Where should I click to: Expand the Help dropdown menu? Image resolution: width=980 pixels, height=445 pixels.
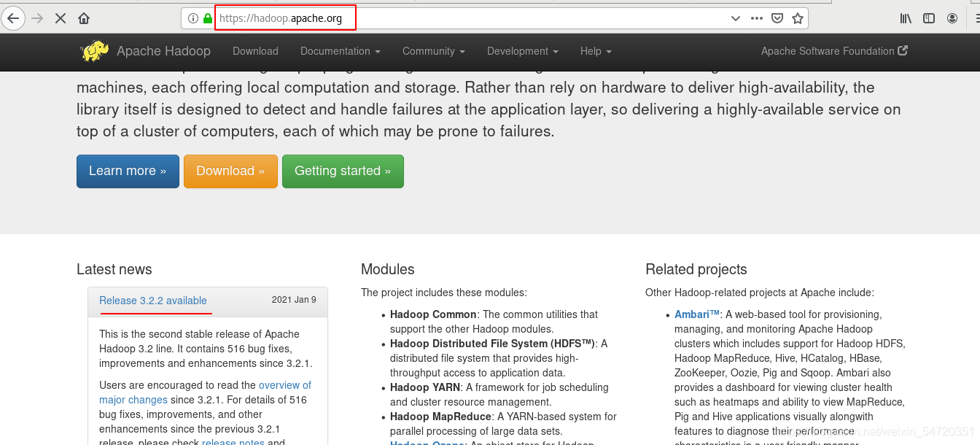click(596, 51)
